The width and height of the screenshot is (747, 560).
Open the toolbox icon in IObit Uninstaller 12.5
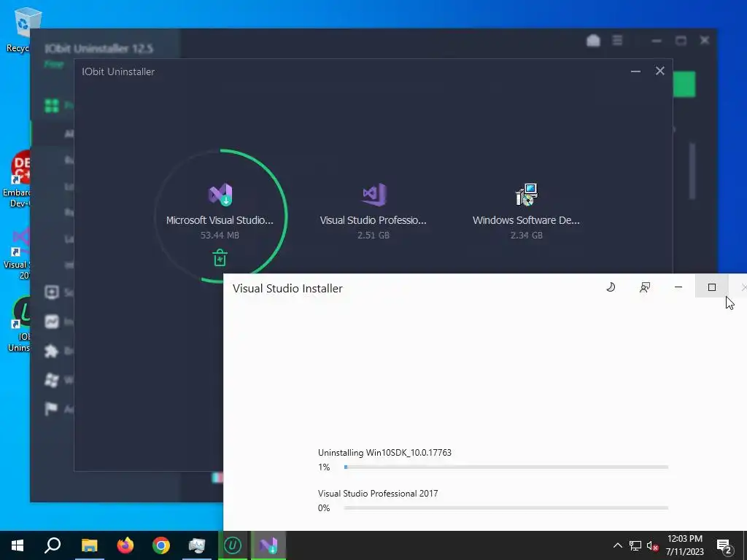pyautogui.click(x=593, y=41)
